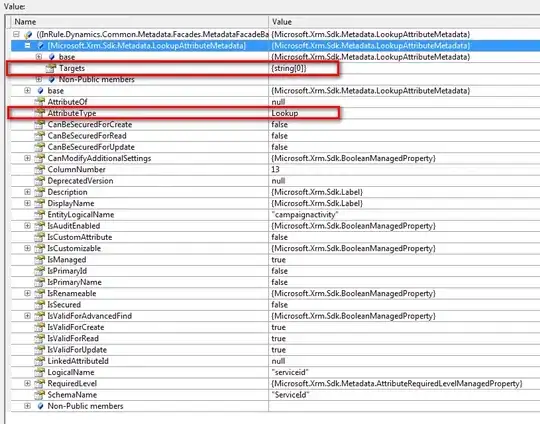Expand Non-Public members below the SchemaName row

click(x=27, y=406)
